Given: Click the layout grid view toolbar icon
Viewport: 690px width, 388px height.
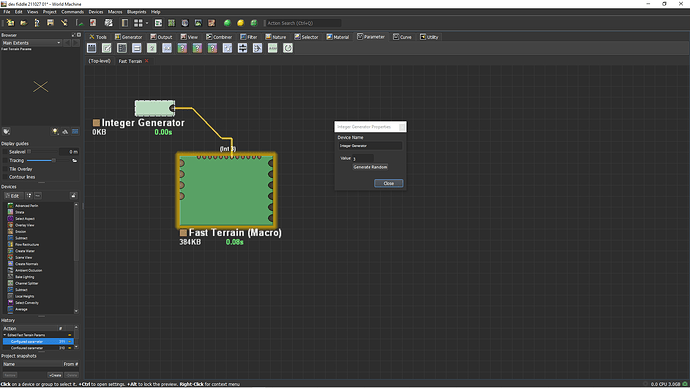Looking at the screenshot, I should 138,23.
